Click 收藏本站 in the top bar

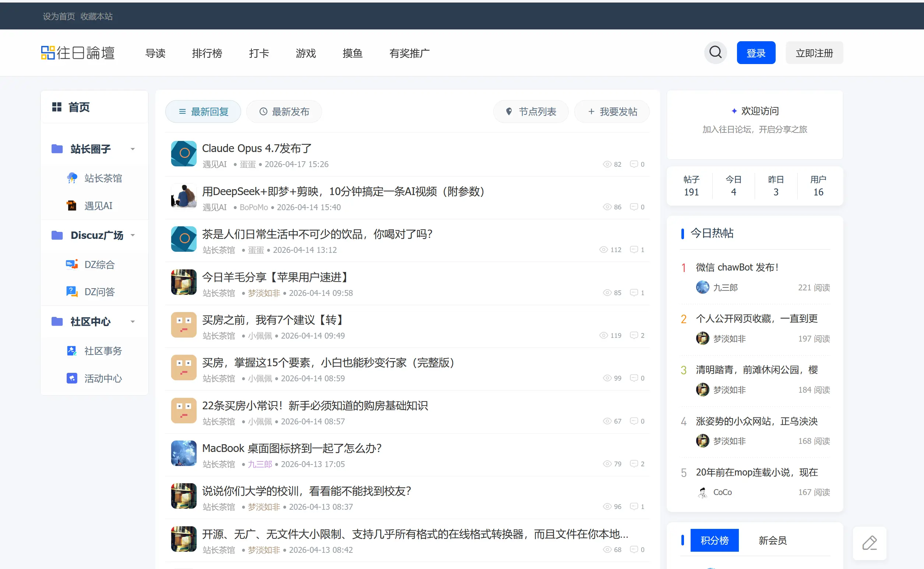[x=96, y=16]
